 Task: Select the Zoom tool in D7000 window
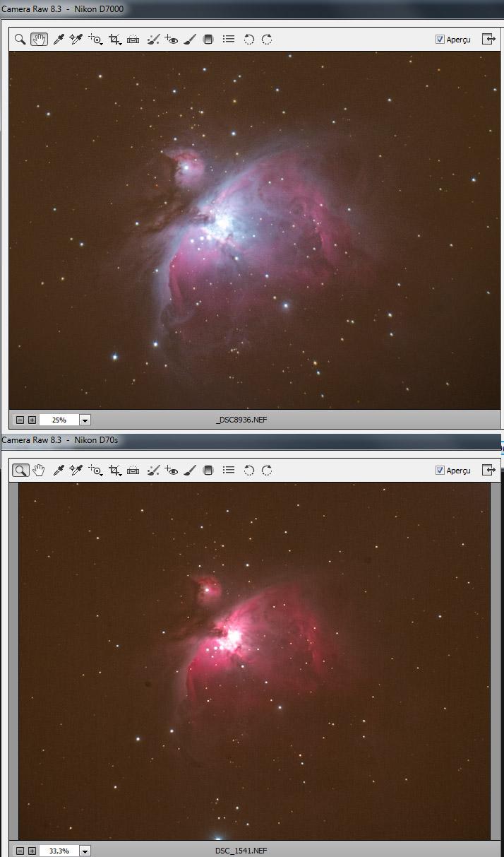click(x=20, y=40)
